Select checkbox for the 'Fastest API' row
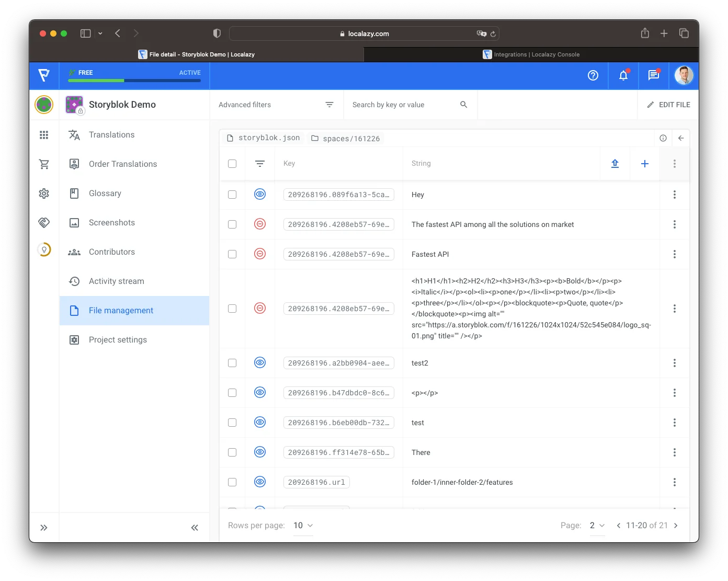 (x=232, y=254)
